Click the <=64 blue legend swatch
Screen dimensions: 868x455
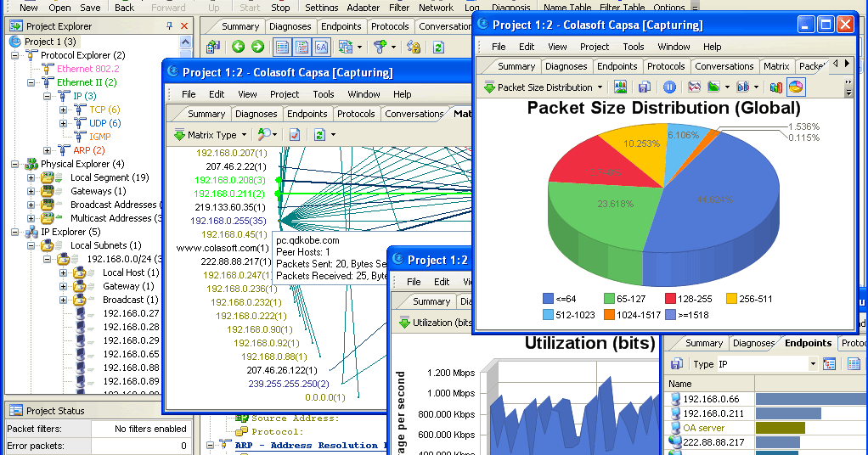point(548,299)
